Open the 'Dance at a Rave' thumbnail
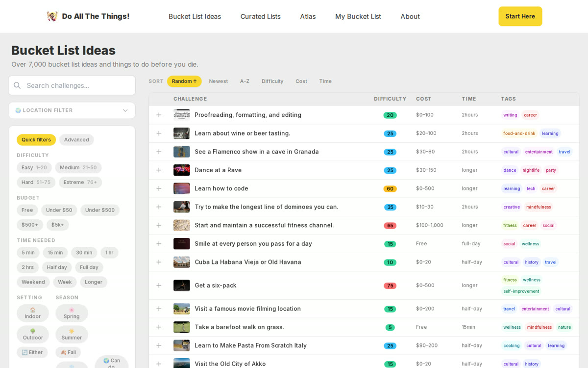588x368 pixels. (182, 170)
